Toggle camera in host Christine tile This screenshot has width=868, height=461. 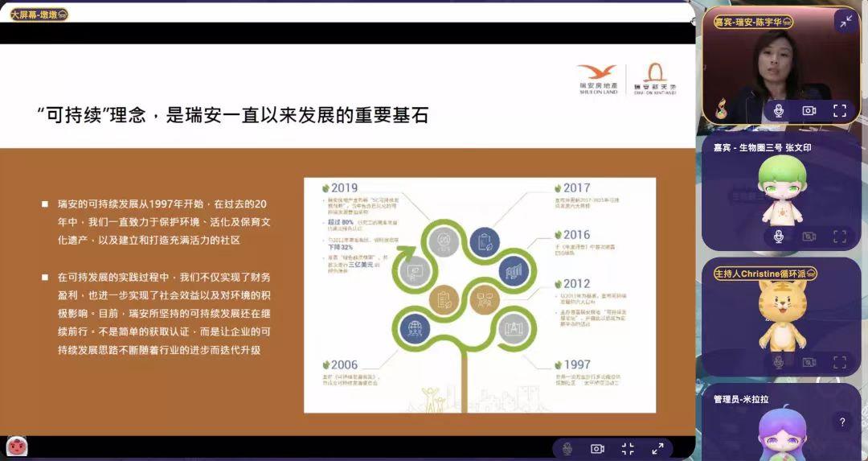click(809, 362)
